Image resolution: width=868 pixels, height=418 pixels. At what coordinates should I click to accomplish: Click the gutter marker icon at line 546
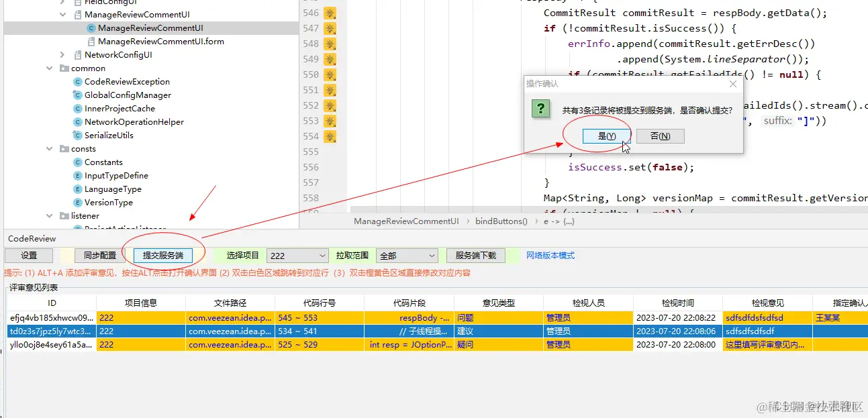click(x=330, y=13)
